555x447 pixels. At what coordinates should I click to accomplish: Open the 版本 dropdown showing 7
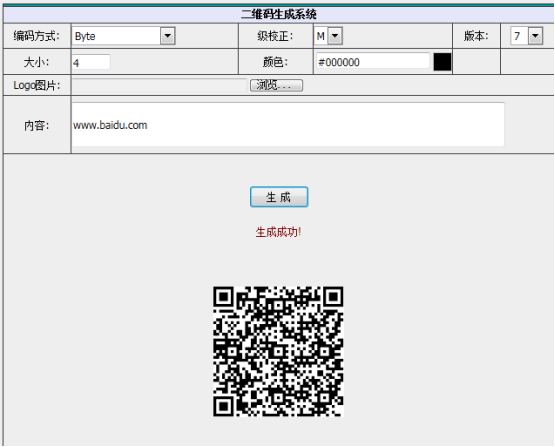(526, 36)
